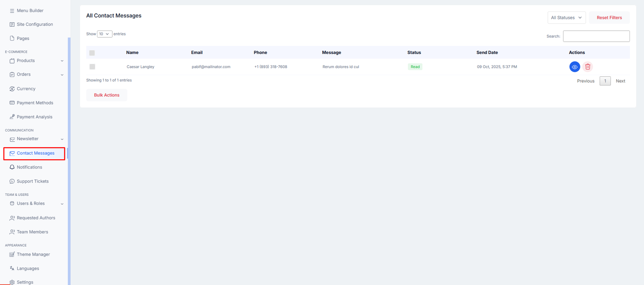Click the Contact Messages envelope icon
The width and height of the screenshot is (644, 285).
[x=12, y=153]
